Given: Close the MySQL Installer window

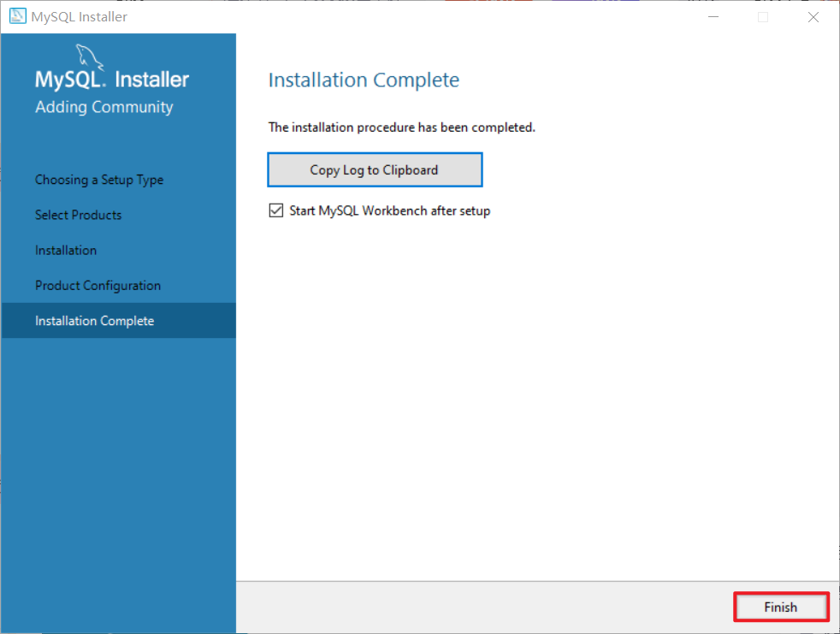Looking at the screenshot, I should pyautogui.click(x=813, y=17).
